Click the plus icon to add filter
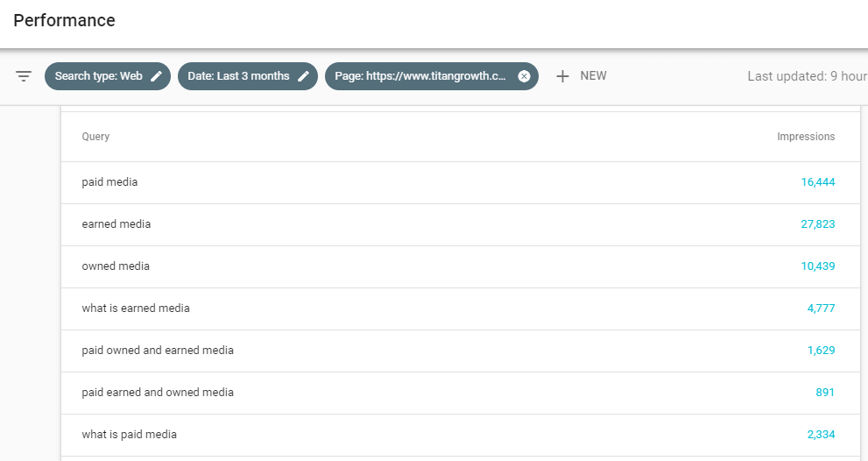This screenshot has height=461, width=868. click(x=562, y=76)
